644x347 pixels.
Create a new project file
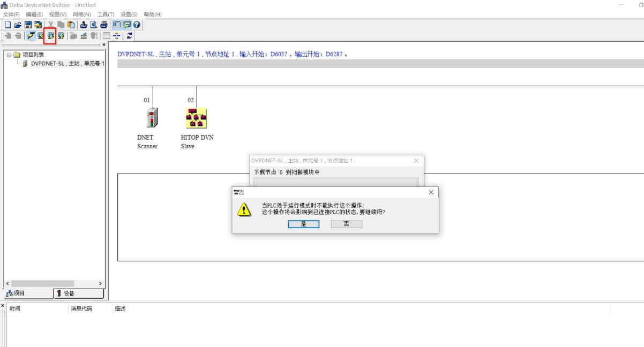(8, 25)
